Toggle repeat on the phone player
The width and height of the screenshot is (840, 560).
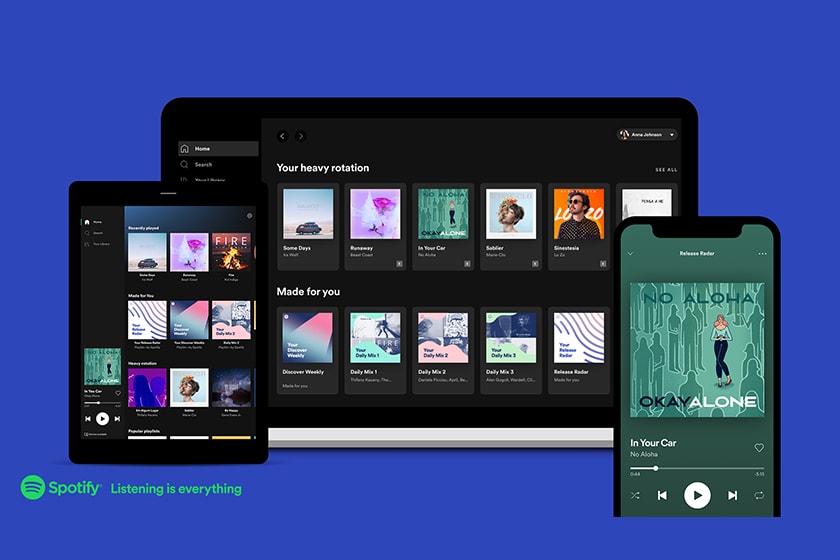coord(760,495)
